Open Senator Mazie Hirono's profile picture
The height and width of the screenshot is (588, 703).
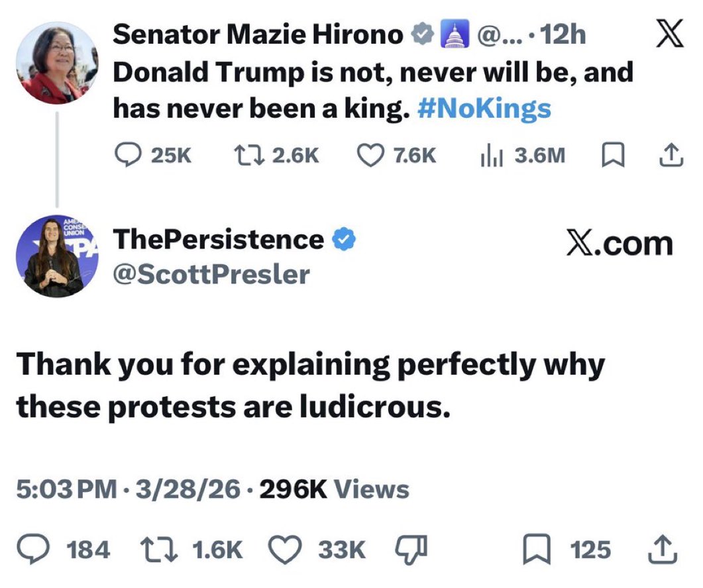click(x=56, y=63)
